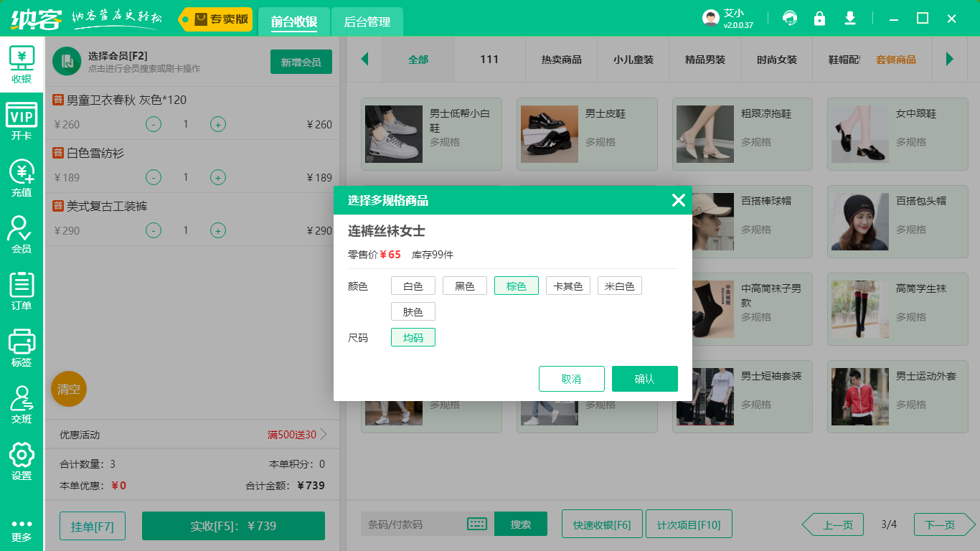
Task: Click the lock screen icon
Action: coord(819,18)
